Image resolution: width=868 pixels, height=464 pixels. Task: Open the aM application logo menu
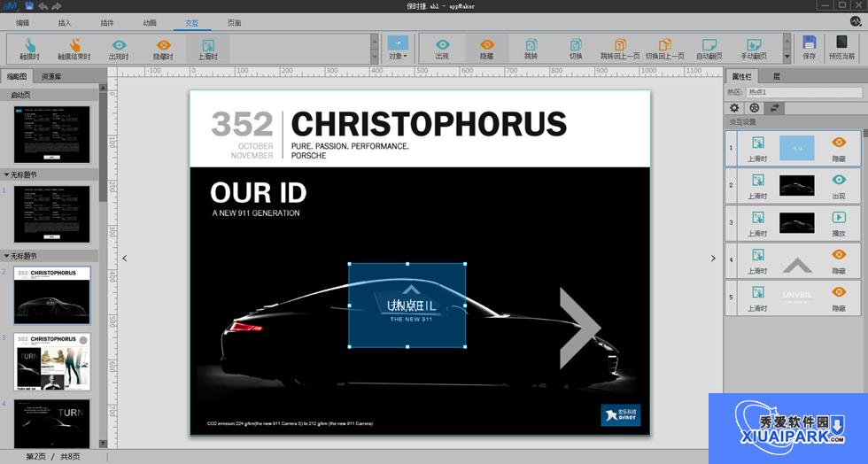[x=11, y=6]
